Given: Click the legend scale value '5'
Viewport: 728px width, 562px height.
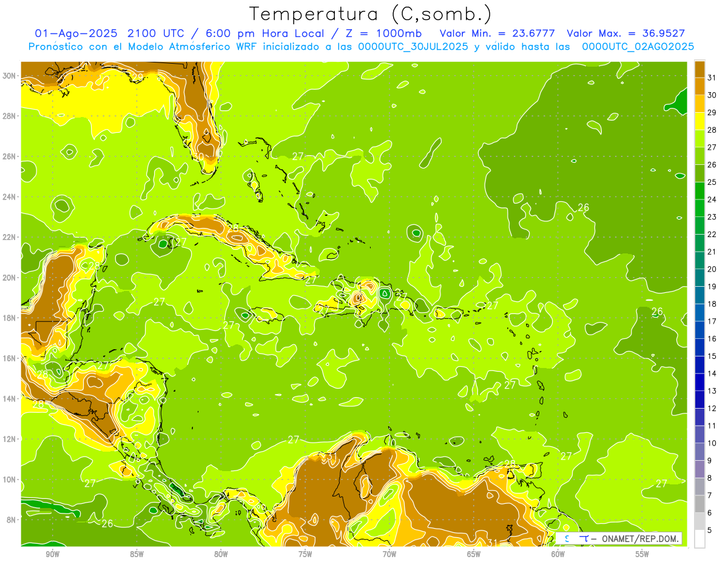Looking at the screenshot, I should 710,530.
